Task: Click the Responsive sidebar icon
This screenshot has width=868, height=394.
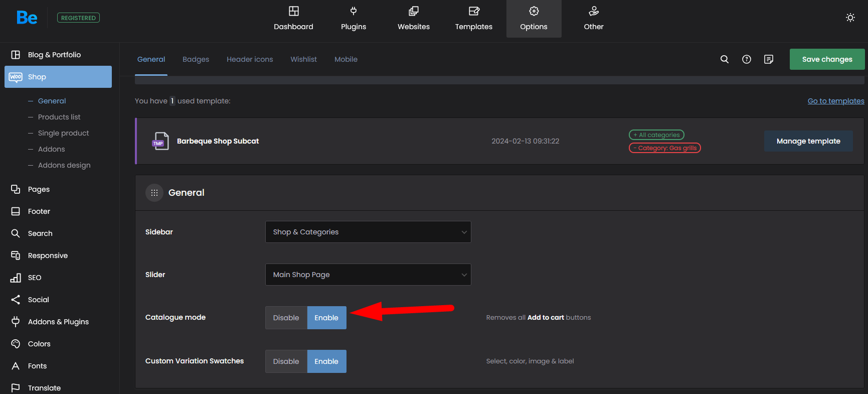Action: coord(16,255)
